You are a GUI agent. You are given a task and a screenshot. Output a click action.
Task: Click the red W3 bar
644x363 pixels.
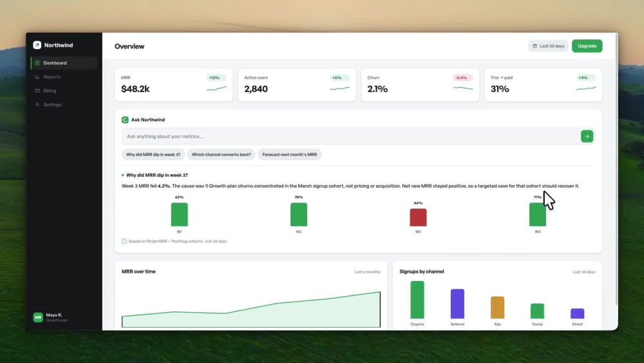[x=418, y=217]
